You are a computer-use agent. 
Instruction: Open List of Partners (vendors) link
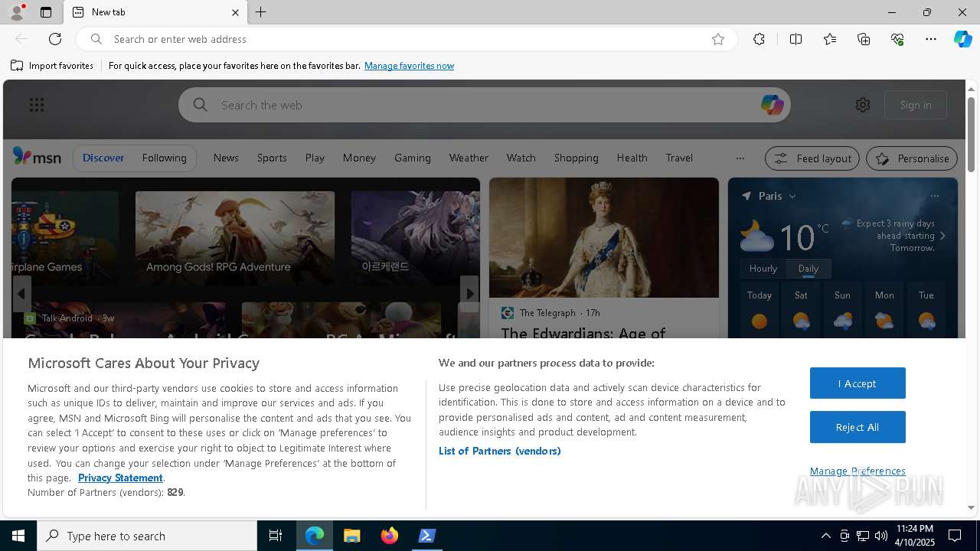[499, 451]
